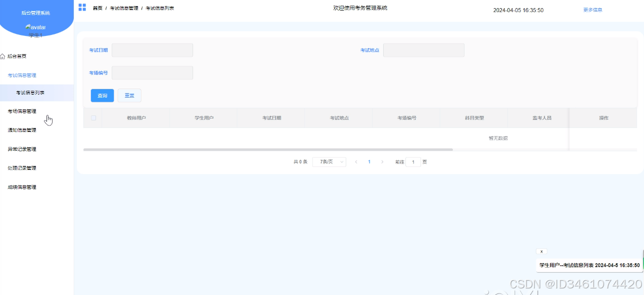Screen dimensions: 644x295
Task: Click 考试信息列表 in the breadcrumb
Action: (160, 8)
